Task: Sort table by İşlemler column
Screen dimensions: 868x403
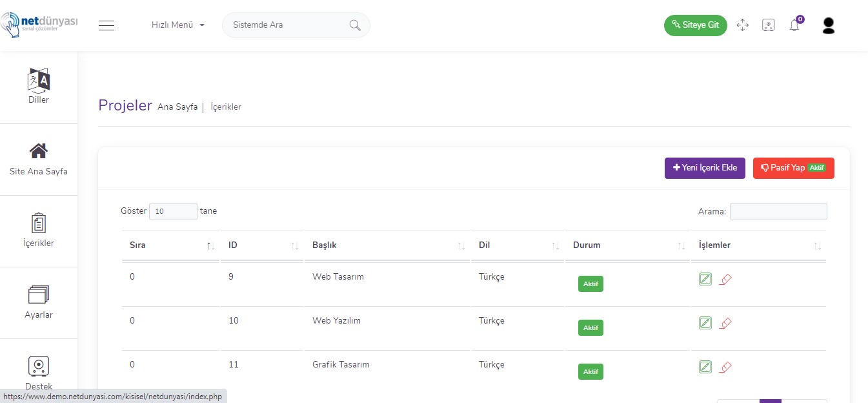Action: click(x=758, y=245)
